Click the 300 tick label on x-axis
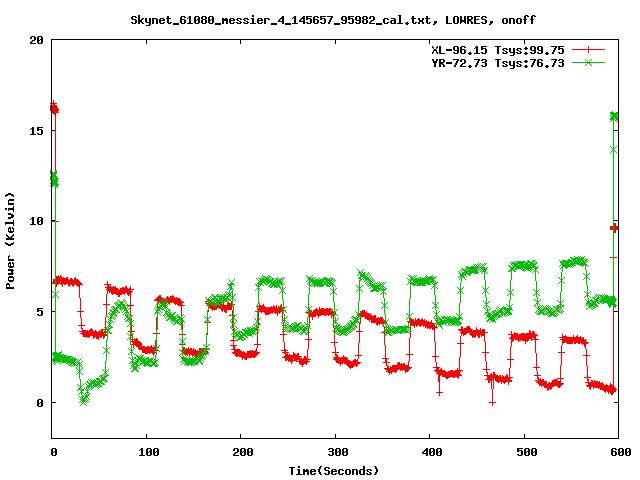The height and width of the screenshot is (480, 640). click(335, 453)
